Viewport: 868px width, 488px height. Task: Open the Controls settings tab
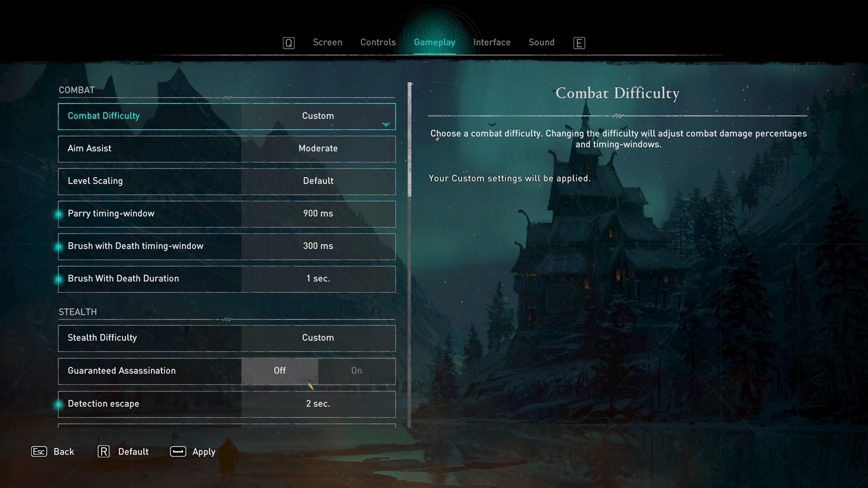[x=377, y=42]
